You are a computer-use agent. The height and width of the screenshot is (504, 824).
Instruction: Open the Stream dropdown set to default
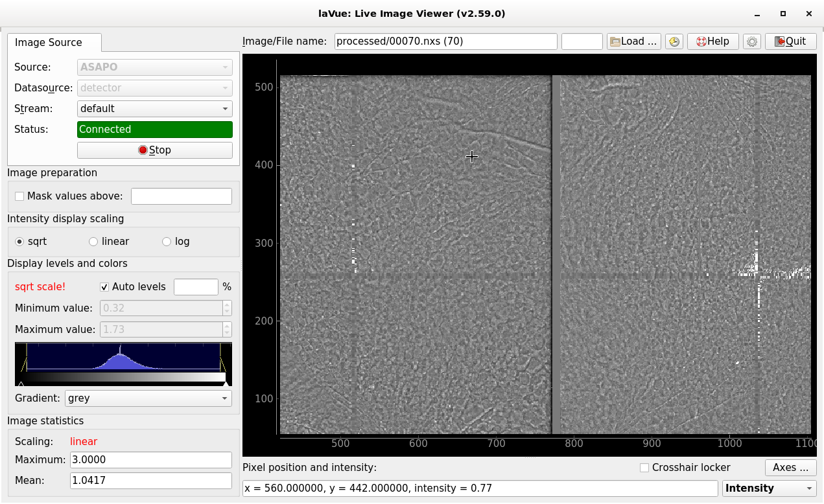(154, 109)
